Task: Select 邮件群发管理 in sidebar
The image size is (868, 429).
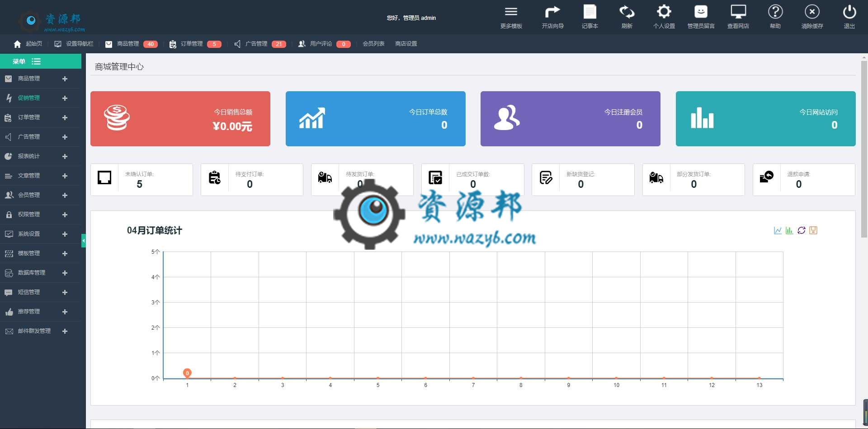Action: (x=34, y=331)
